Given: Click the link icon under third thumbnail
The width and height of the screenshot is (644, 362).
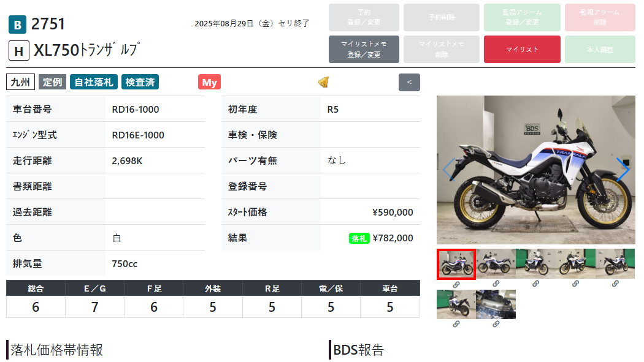Looking at the screenshot, I should pyautogui.click(x=535, y=284).
